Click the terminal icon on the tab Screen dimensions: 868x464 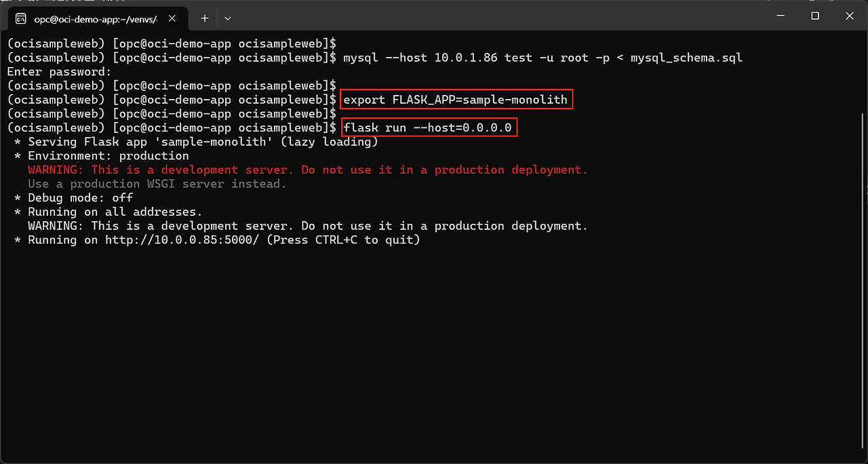(x=21, y=18)
